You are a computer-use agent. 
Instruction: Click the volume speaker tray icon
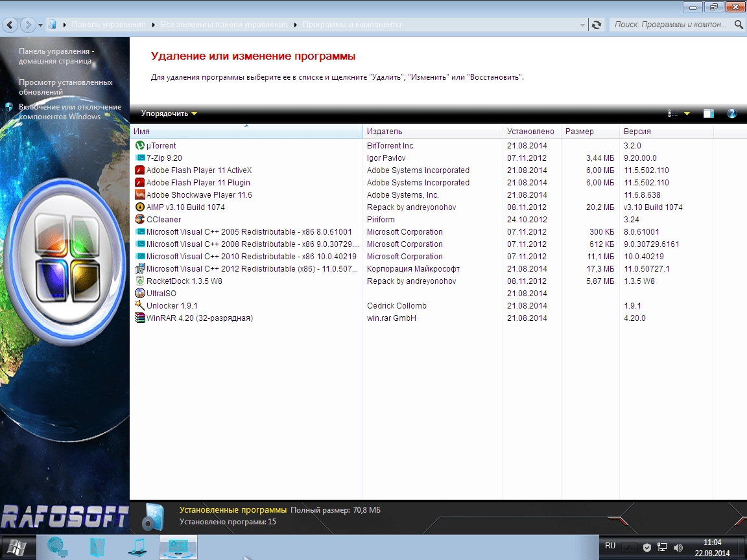[x=678, y=548]
